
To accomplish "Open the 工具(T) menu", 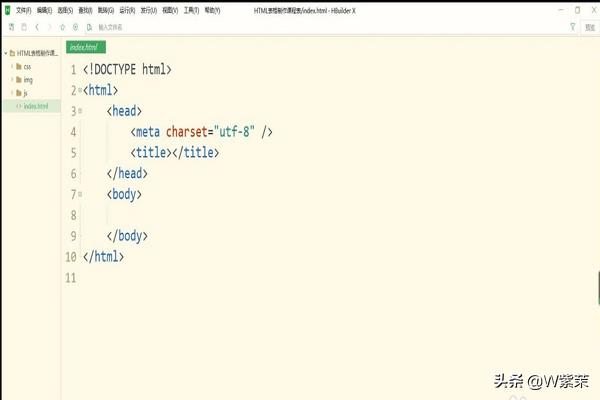I will coord(190,10).
